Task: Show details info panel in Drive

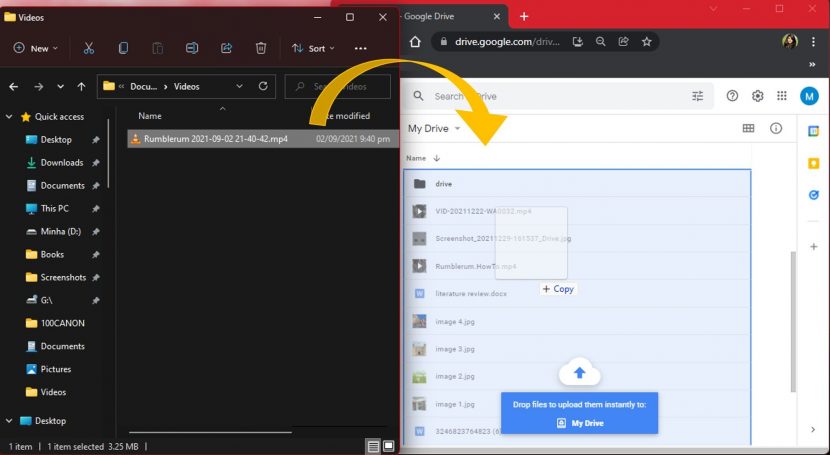Action: (776, 128)
